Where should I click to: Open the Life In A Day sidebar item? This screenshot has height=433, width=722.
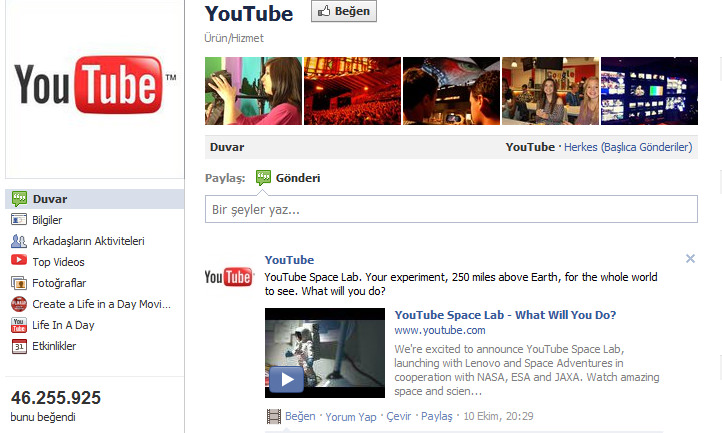coord(63,325)
